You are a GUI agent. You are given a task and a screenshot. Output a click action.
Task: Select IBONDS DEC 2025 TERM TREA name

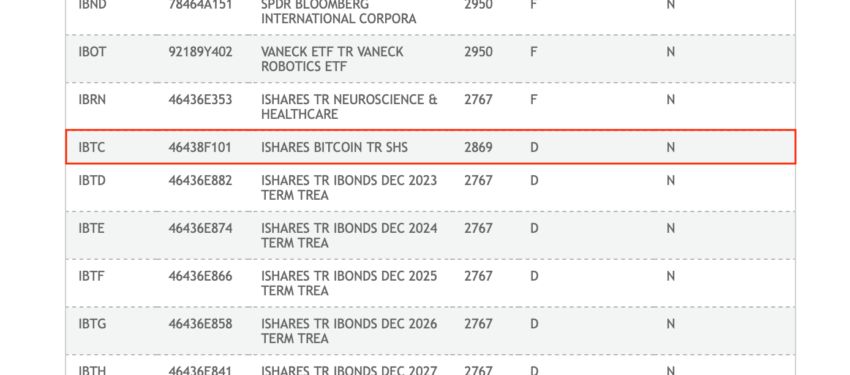pos(349,283)
